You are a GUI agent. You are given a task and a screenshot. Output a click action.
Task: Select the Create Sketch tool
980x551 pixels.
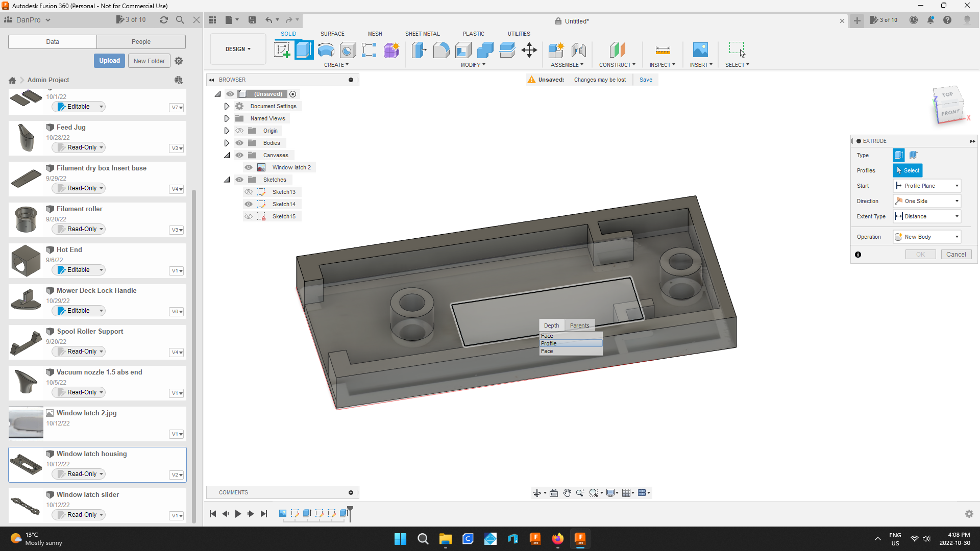[282, 50]
